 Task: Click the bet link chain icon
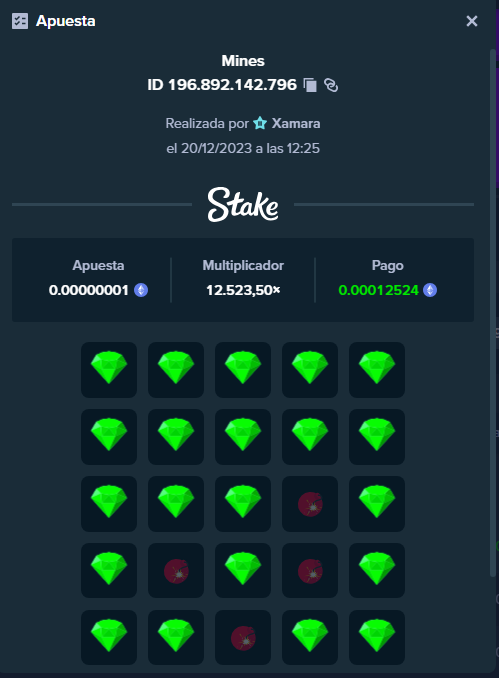[331, 85]
